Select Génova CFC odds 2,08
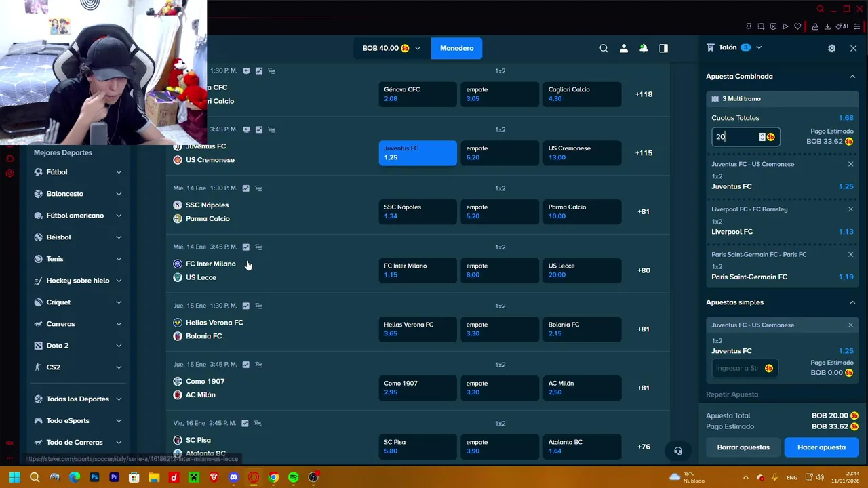The height and width of the screenshot is (488, 868). point(418,94)
